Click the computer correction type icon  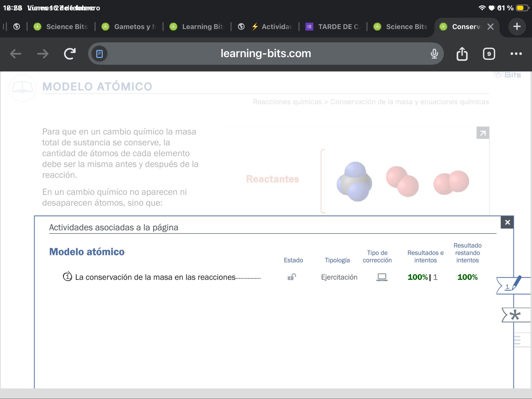382,277
